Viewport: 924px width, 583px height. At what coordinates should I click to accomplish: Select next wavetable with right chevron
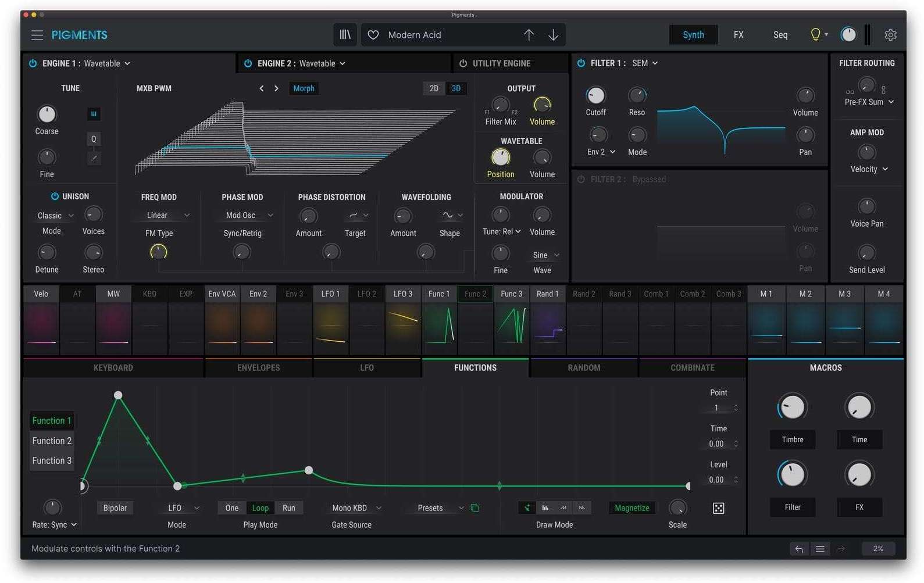pos(276,88)
